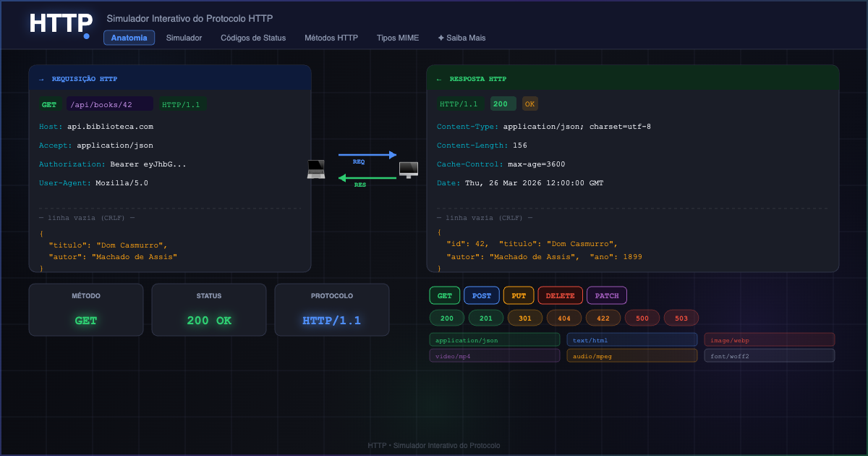Click the laptop client icon
The image size is (868, 456).
click(316, 169)
